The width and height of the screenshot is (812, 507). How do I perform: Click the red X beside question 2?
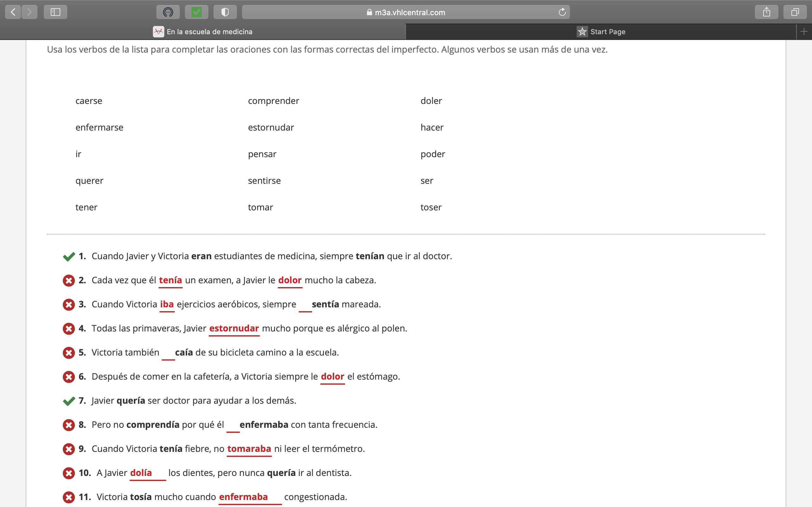[69, 280]
